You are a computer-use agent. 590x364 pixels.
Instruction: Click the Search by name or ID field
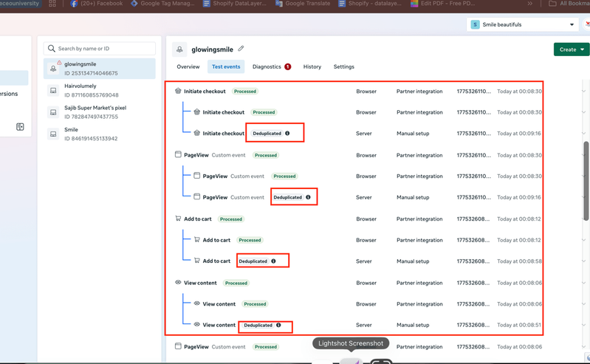(100, 49)
